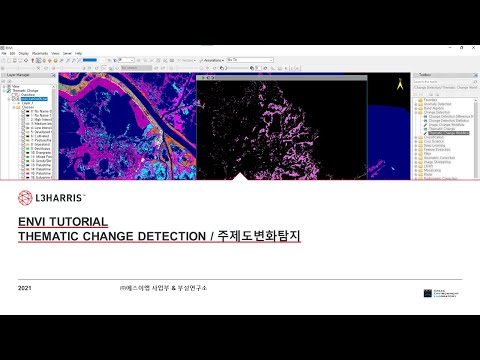The image size is (480, 360).
Task: Click the Image Change Workflow tool icon
Action: pyautogui.click(x=426, y=125)
